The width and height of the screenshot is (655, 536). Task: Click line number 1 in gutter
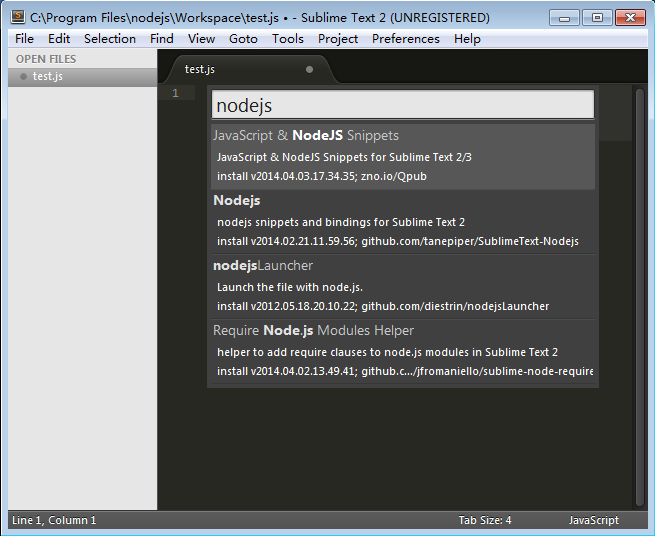(175, 93)
